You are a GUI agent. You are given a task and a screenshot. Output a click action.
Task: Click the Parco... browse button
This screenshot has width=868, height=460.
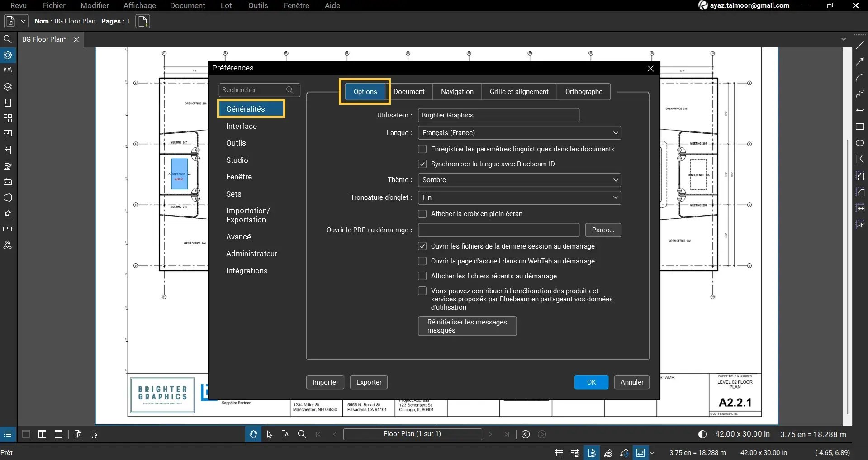point(603,230)
